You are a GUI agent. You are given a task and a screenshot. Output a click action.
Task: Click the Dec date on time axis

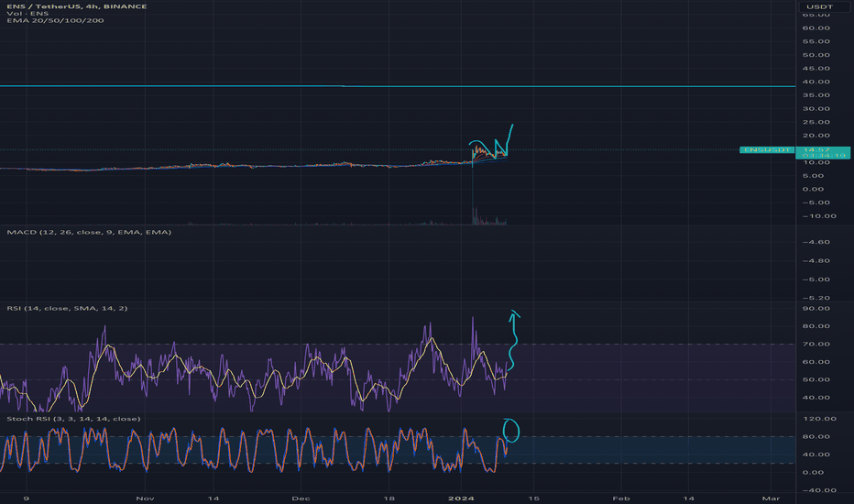(x=301, y=499)
